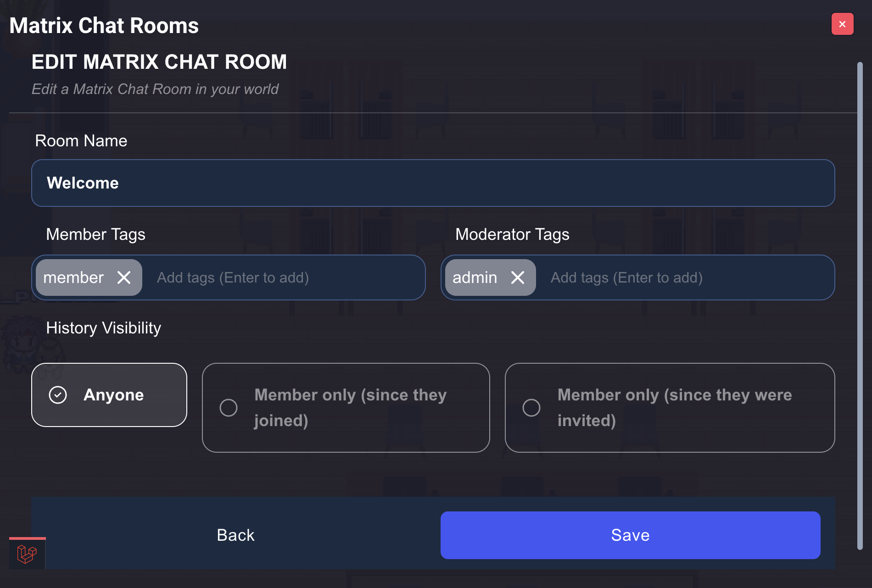The width and height of the screenshot is (872, 588).
Task: Remove the "admin" moderator tag chip
Action: (x=518, y=277)
